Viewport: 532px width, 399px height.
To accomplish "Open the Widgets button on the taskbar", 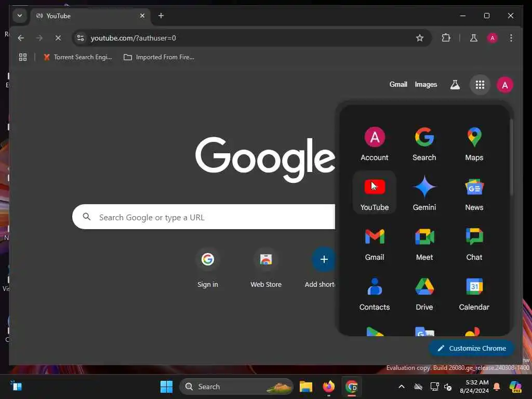I will click(16, 386).
